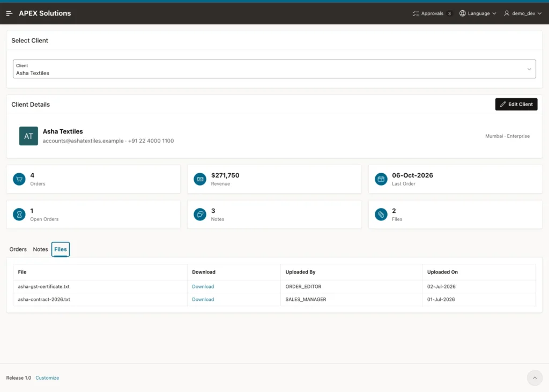Click the $271,750 revenue value
Screen dimensions: 549x392
pos(225,175)
